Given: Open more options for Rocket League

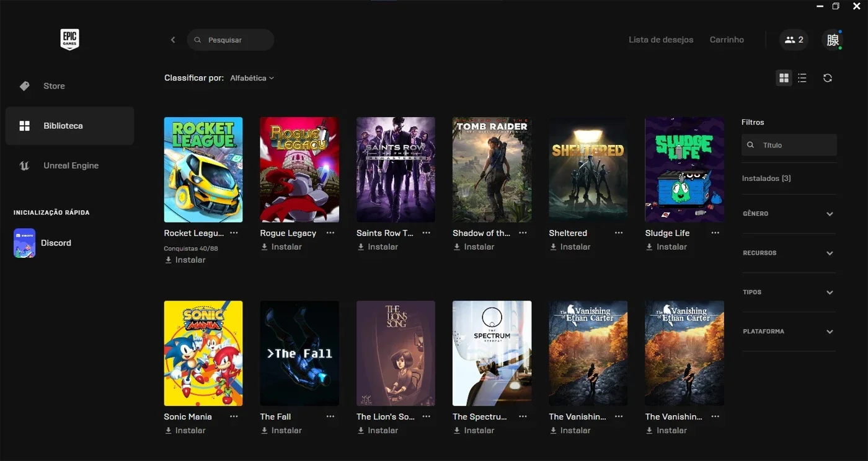Looking at the screenshot, I should (x=234, y=233).
